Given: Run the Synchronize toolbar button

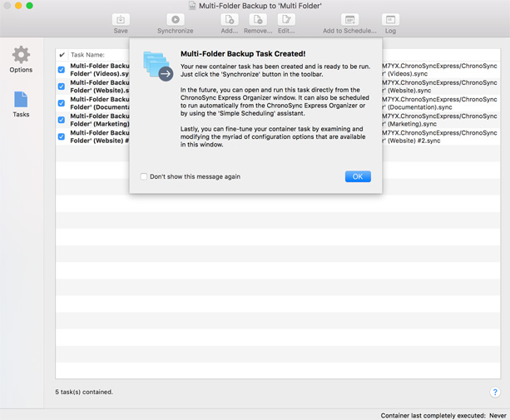Looking at the screenshot, I should point(176,20).
